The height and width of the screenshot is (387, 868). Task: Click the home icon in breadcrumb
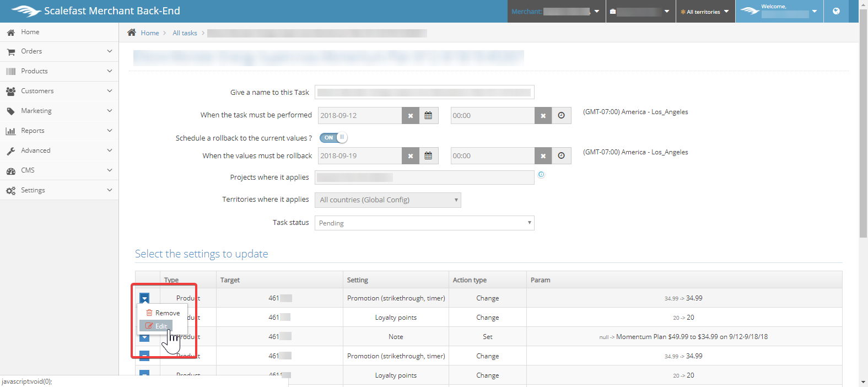132,33
